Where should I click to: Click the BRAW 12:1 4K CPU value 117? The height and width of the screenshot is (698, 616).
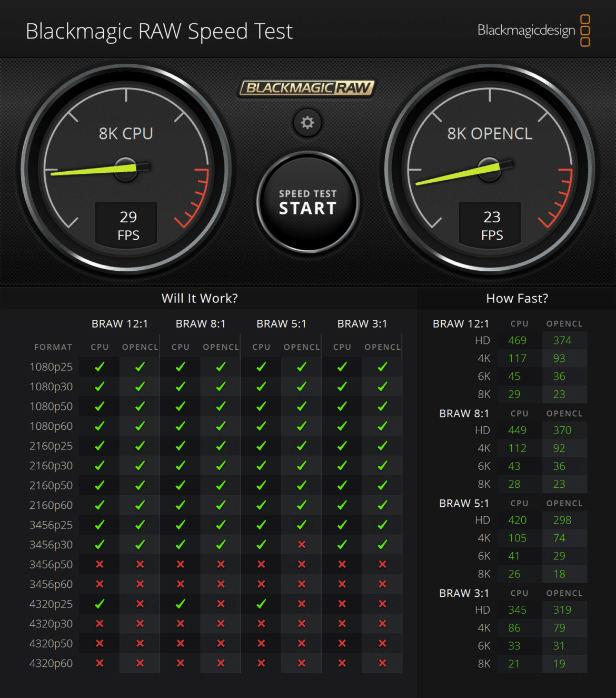[517, 358]
